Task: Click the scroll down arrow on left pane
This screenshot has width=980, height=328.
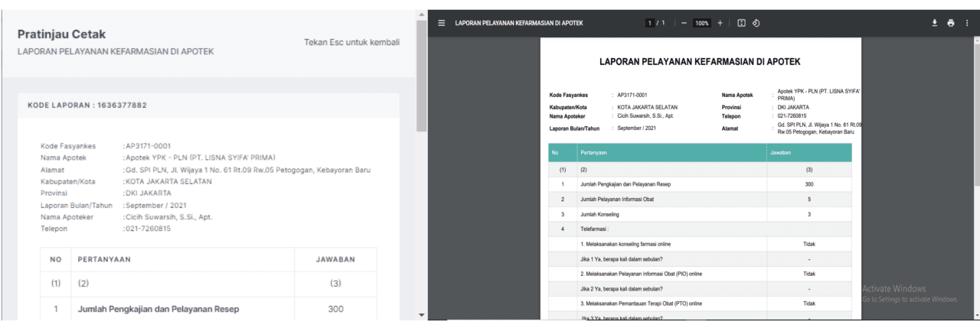Action: pyautogui.click(x=421, y=315)
